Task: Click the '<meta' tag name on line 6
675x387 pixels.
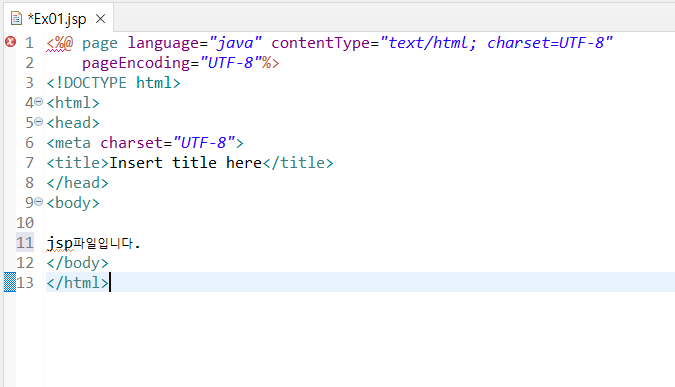Action: [68, 143]
